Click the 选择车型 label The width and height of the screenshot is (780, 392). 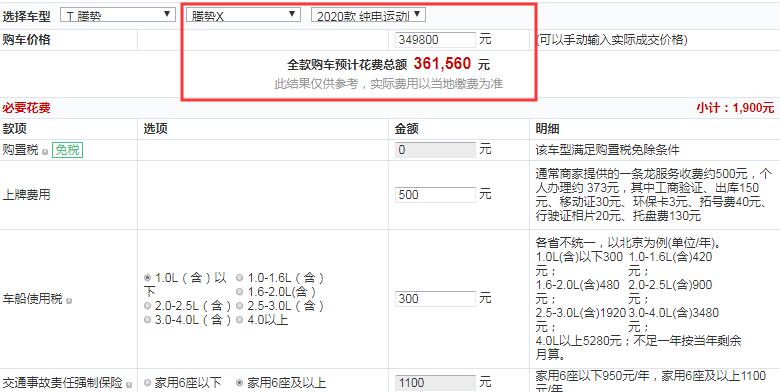tap(26, 16)
